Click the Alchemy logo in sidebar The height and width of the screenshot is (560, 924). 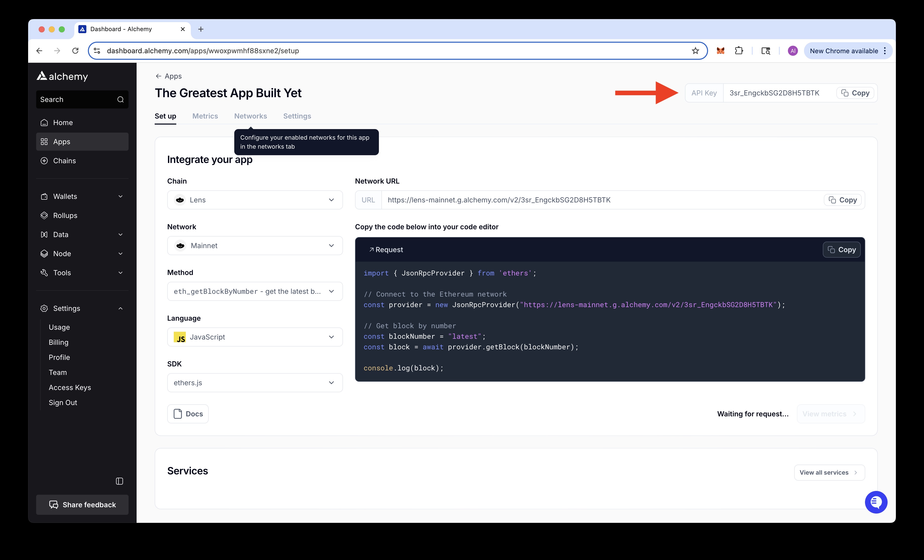click(62, 76)
